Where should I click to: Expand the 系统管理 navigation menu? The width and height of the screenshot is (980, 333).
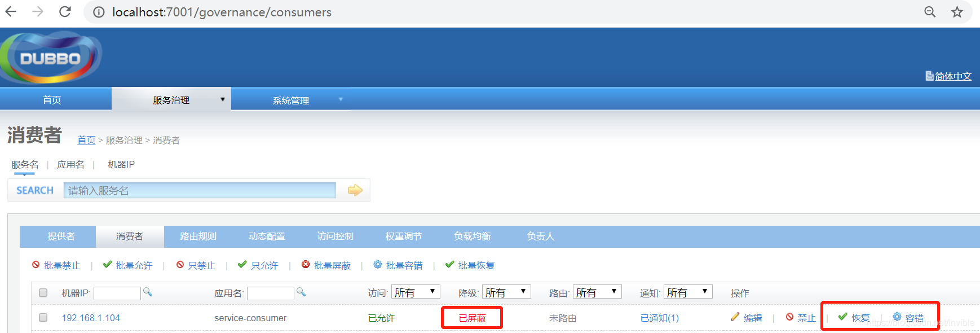coord(291,100)
